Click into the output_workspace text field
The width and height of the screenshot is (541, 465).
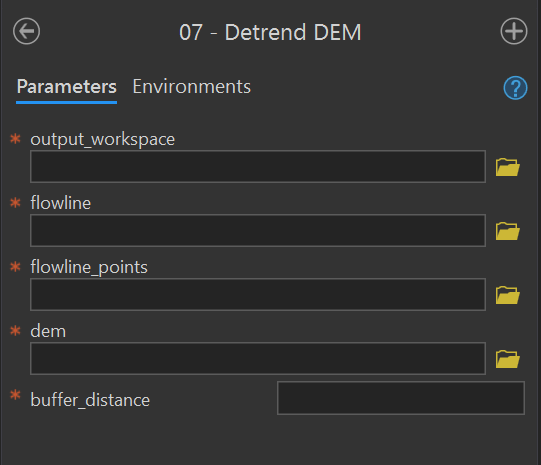click(x=258, y=166)
